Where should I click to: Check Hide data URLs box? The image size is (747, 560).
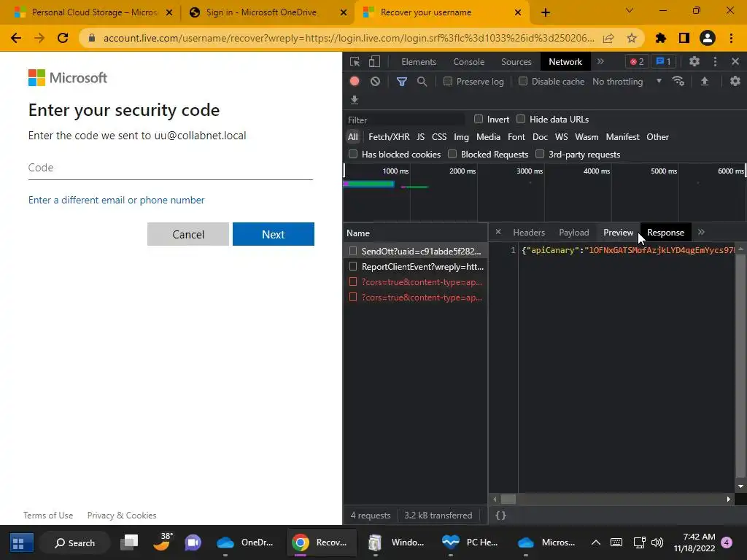pyautogui.click(x=521, y=119)
